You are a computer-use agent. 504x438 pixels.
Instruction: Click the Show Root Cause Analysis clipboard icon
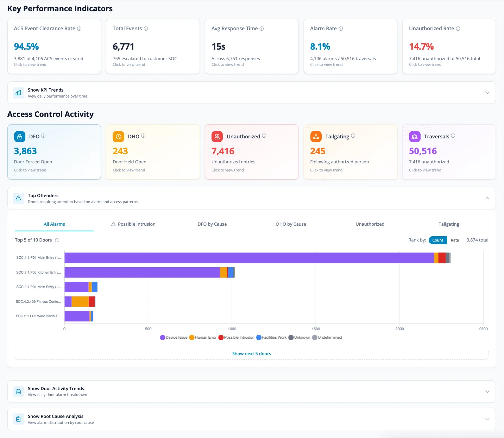[x=18, y=419]
